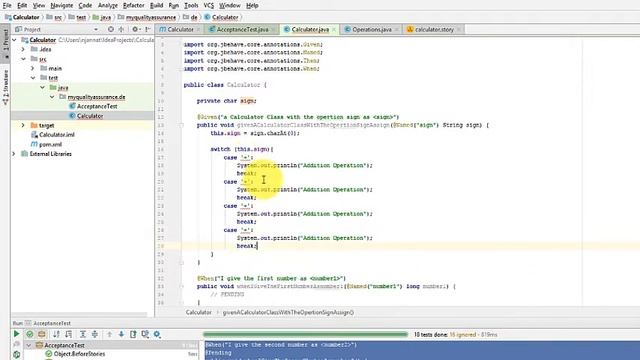Hide the Project tool window
640x360 pixels.
(148, 29)
